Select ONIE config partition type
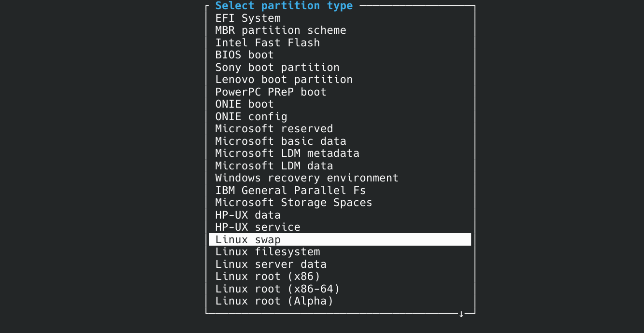This screenshot has height=333, width=644. (251, 116)
